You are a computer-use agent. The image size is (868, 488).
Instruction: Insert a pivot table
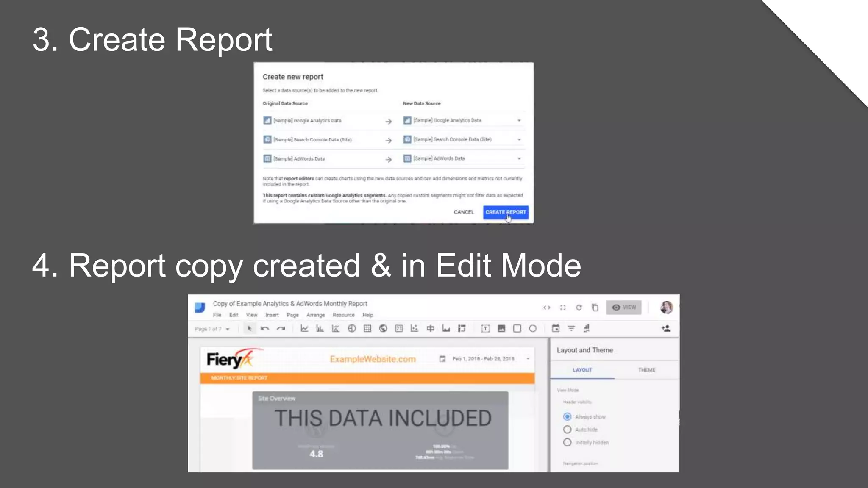462,328
